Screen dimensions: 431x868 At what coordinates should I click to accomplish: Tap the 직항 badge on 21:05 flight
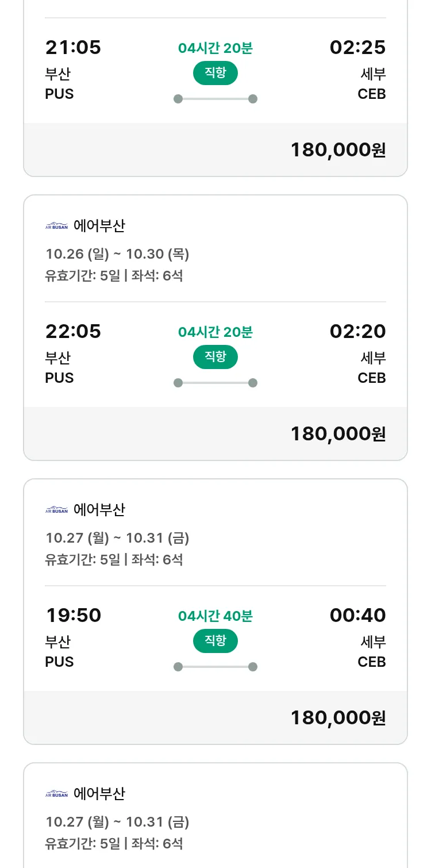click(x=215, y=73)
